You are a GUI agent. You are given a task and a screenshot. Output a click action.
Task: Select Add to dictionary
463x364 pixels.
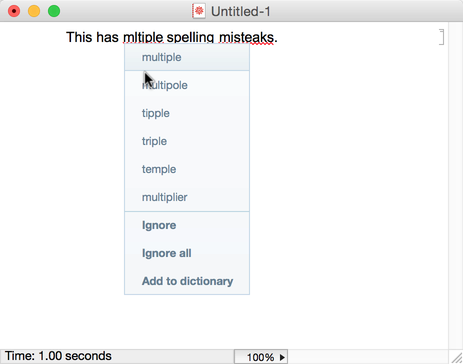coord(187,281)
